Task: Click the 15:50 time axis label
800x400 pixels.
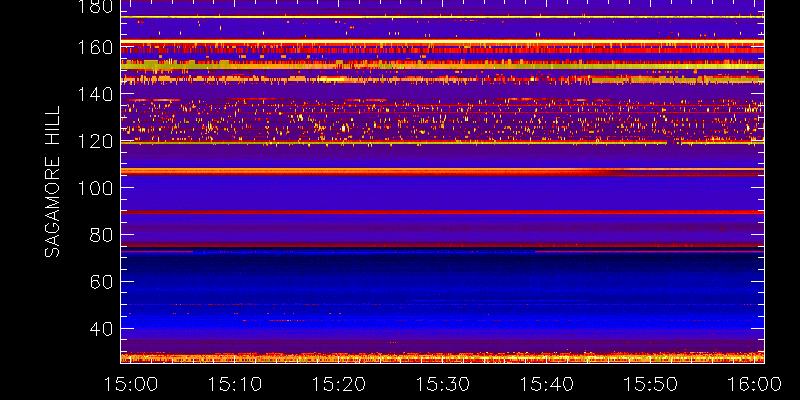Action: point(650,384)
